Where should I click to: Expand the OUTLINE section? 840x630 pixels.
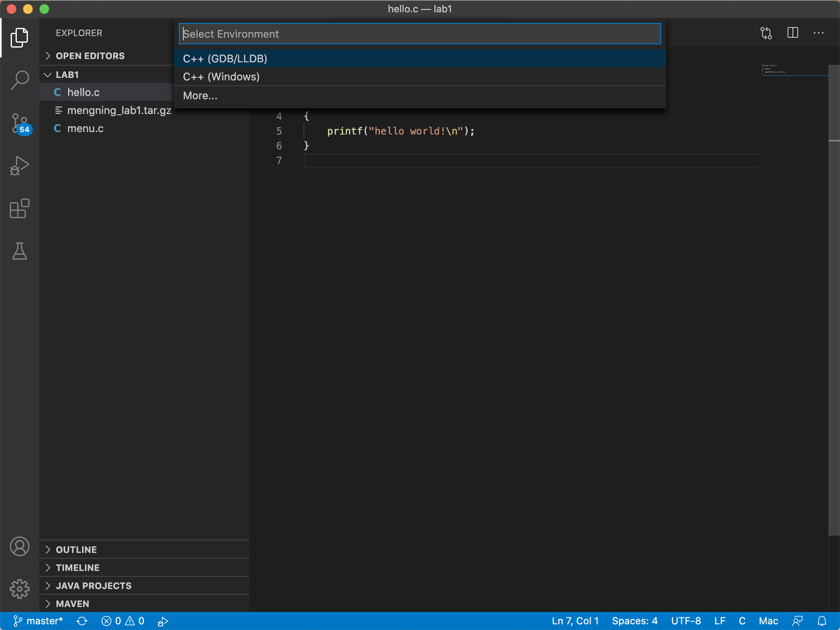(76, 550)
